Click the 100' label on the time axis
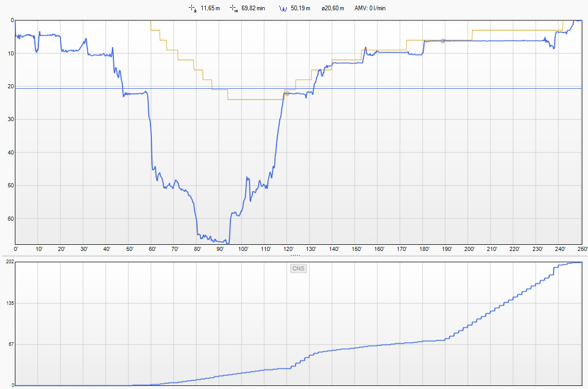This screenshot has height=389, width=588. pyautogui.click(x=244, y=249)
